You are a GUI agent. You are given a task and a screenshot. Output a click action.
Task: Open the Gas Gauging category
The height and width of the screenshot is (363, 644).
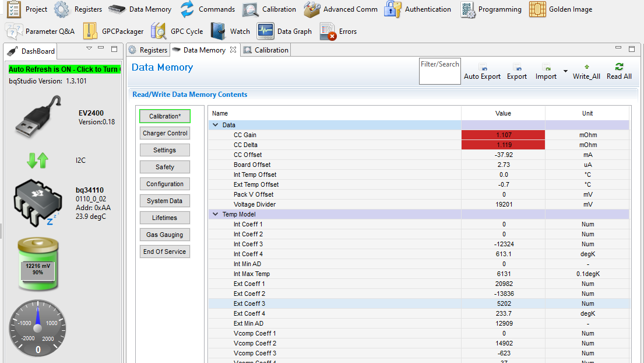(x=165, y=235)
